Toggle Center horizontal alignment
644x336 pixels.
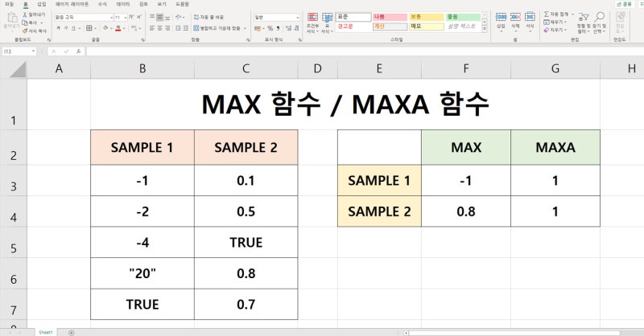click(x=159, y=28)
